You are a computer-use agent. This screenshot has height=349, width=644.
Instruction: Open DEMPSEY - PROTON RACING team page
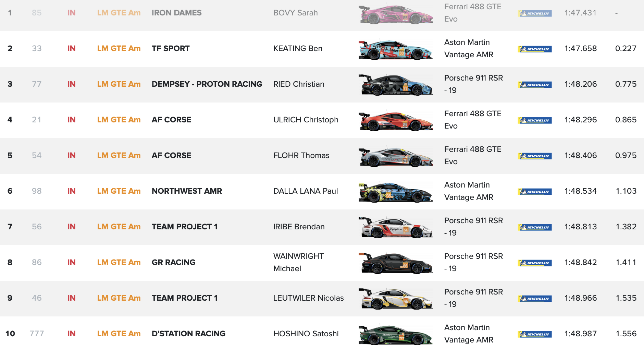click(207, 84)
